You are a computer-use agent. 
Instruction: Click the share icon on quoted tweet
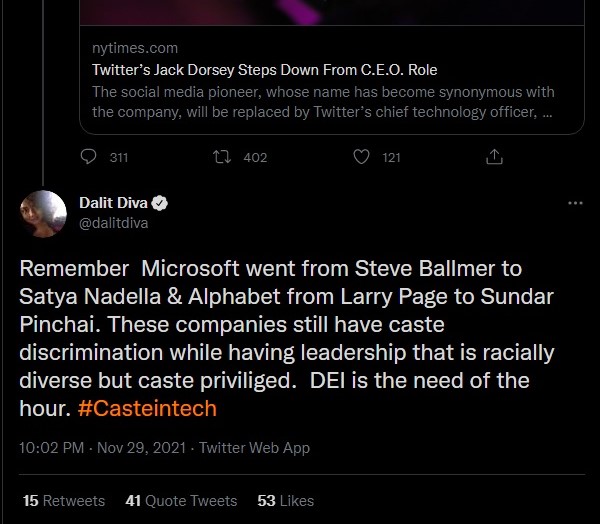coord(493,157)
